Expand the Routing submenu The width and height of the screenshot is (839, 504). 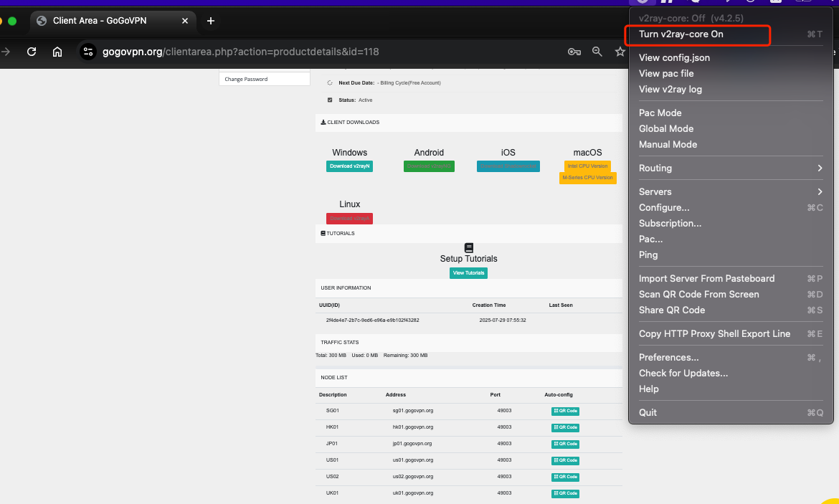tap(731, 168)
